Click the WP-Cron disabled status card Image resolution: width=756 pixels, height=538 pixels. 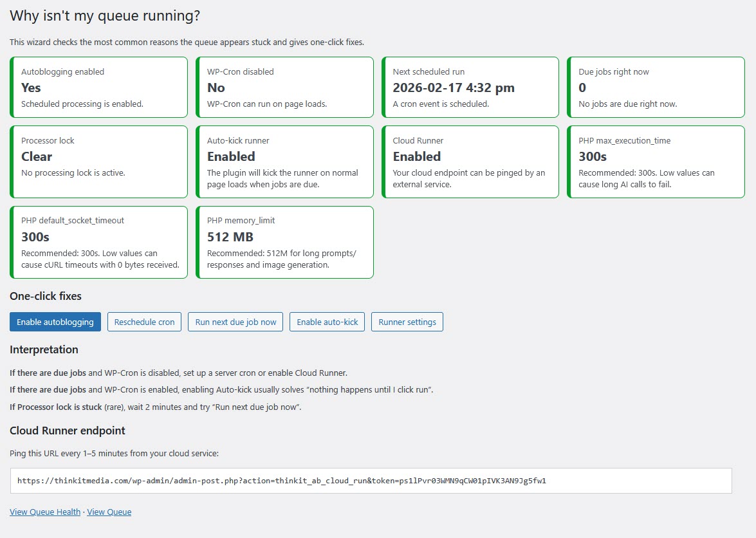pyautogui.click(x=284, y=88)
